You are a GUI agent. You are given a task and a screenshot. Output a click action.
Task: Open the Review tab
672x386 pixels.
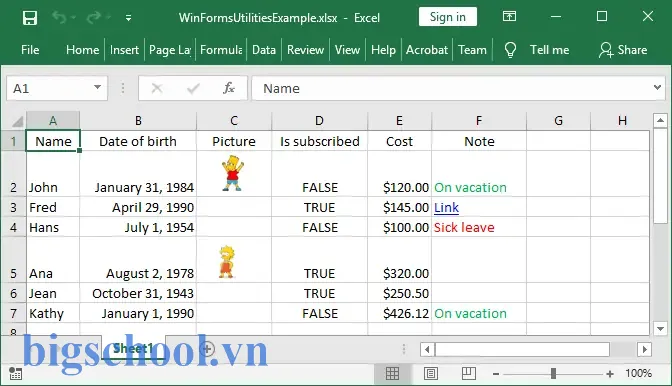pyautogui.click(x=305, y=50)
